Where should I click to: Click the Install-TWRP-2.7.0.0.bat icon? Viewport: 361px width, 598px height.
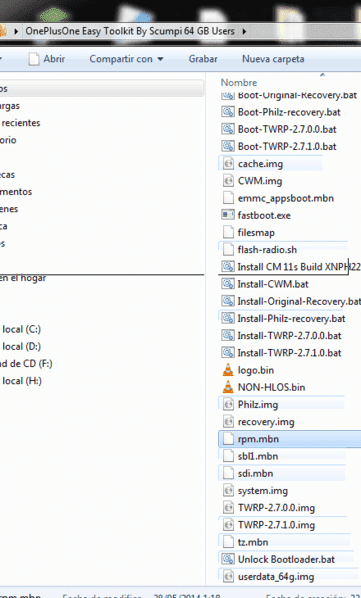tap(228, 335)
